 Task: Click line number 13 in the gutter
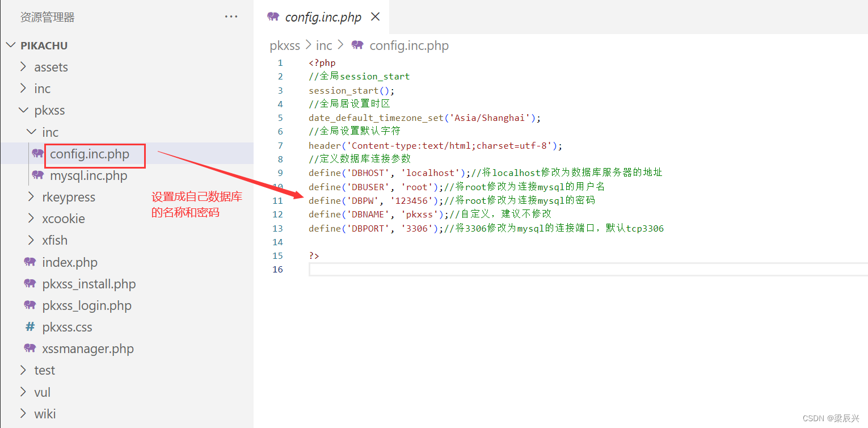pyautogui.click(x=277, y=228)
